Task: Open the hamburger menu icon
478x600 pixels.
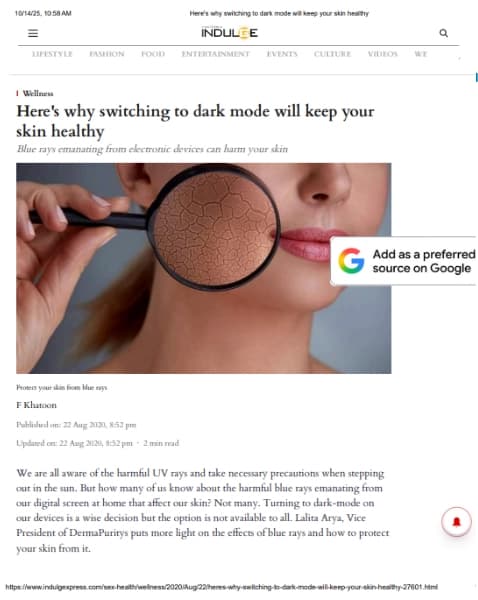Action: (x=33, y=33)
